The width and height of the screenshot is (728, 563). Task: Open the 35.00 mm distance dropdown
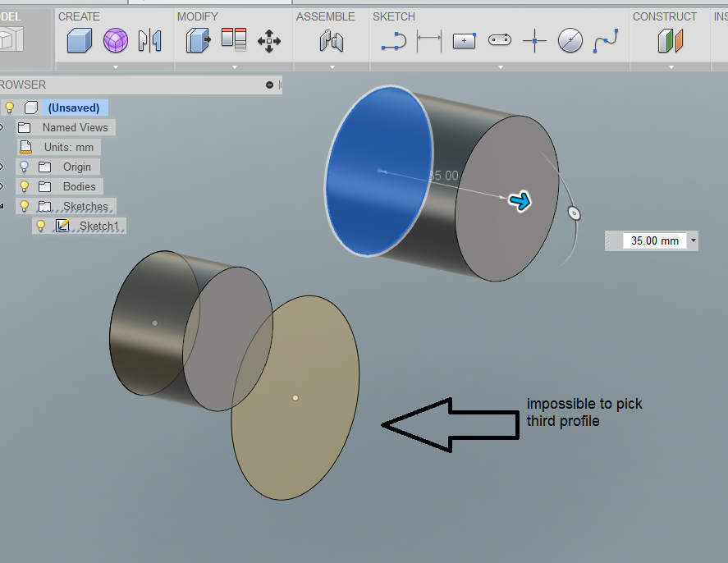coord(694,240)
